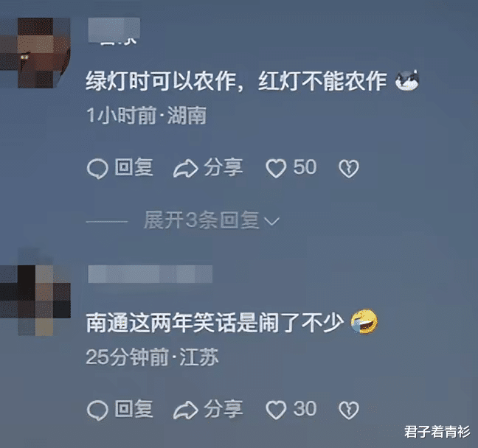Open the first commenter's blurred username
The width and height of the screenshot is (478, 448).
pos(114,31)
